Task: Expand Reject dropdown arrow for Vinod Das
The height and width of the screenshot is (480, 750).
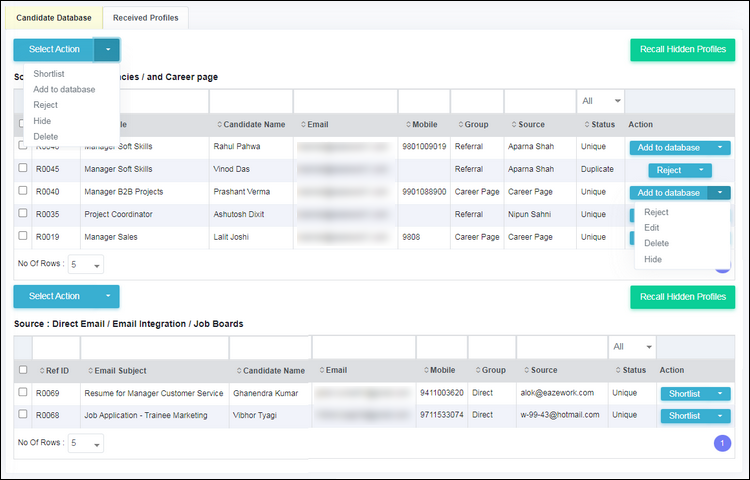Action: pos(701,170)
